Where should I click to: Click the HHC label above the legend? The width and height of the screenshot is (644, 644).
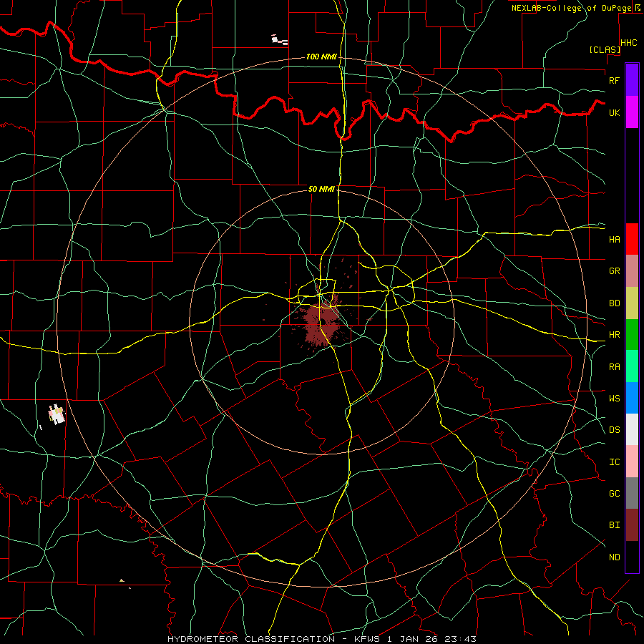tap(629, 43)
